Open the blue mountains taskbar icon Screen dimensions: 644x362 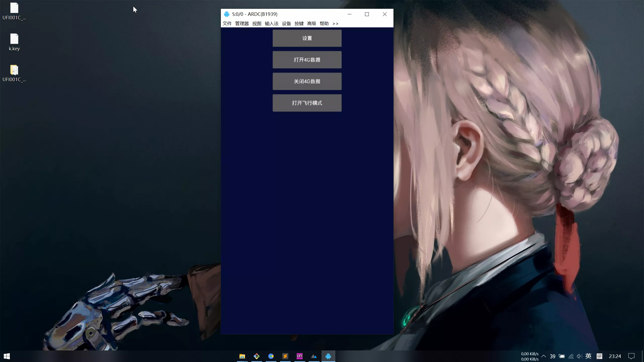click(x=314, y=356)
